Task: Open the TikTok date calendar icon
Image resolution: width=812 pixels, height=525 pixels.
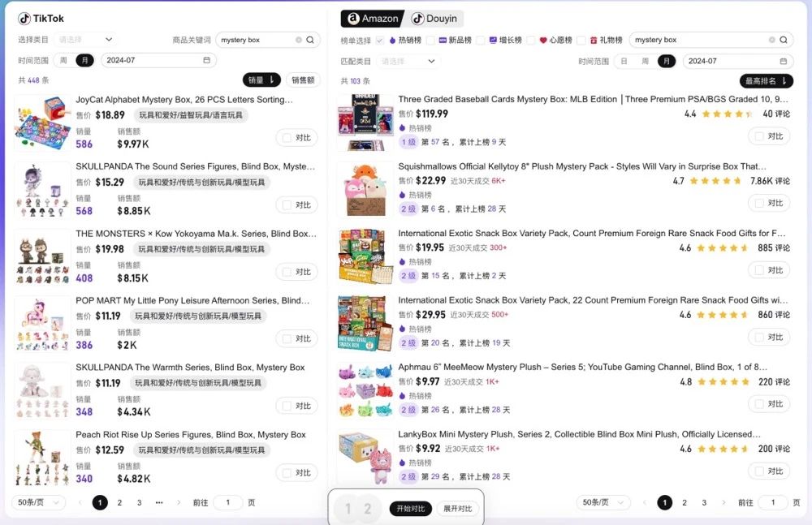Action: pyautogui.click(x=206, y=60)
